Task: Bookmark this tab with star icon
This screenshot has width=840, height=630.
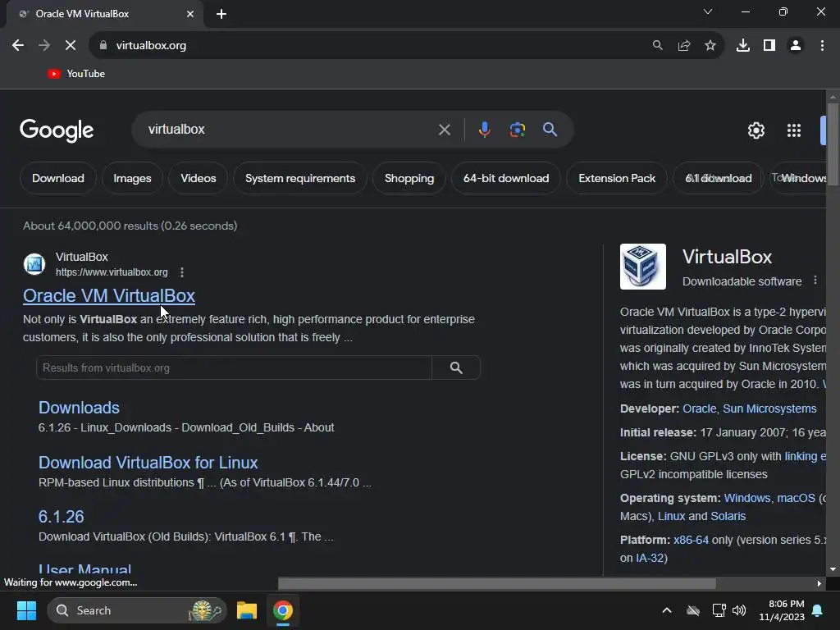Action: (x=710, y=46)
